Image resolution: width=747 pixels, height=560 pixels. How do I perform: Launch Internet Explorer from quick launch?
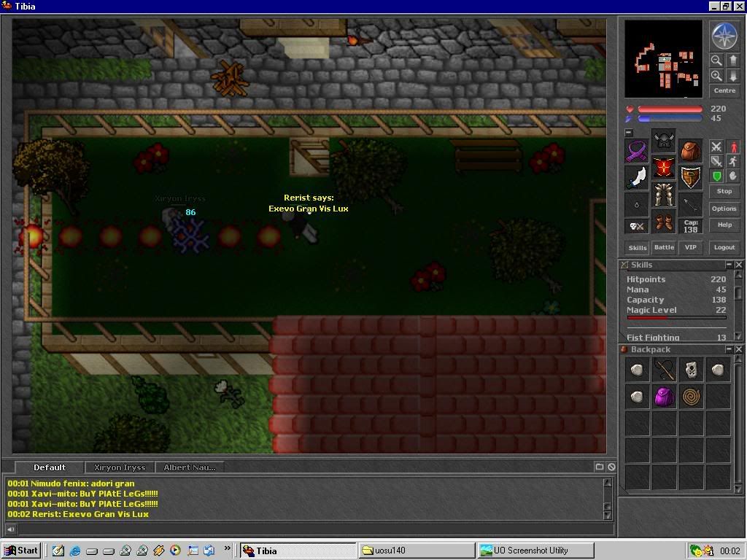click(x=75, y=551)
